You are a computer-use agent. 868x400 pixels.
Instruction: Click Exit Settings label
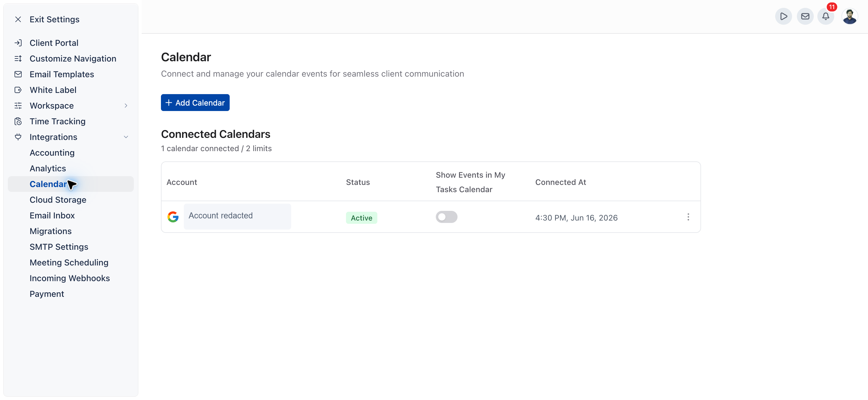(55, 19)
